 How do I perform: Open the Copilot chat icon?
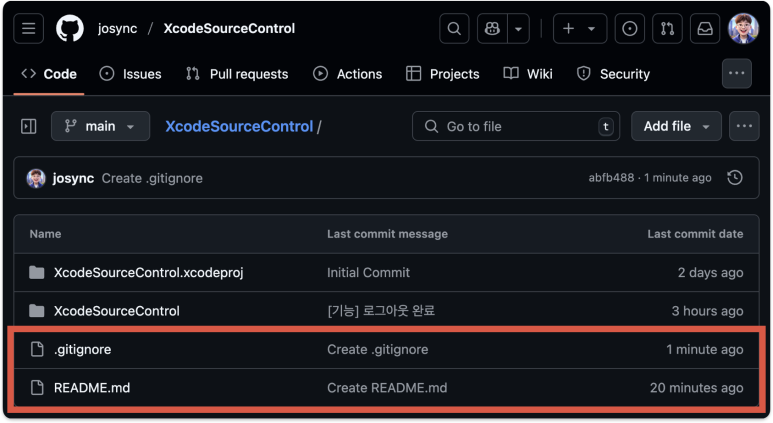492,29
